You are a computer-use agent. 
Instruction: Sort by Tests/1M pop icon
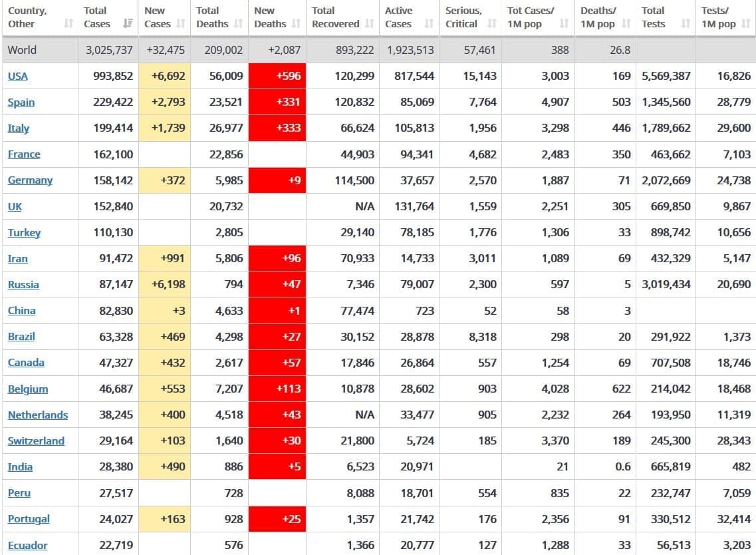point(746,24)
